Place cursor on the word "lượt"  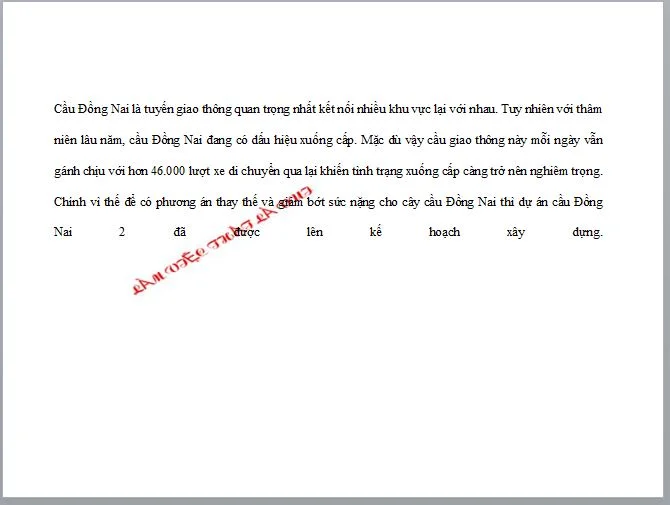point(199,171)
